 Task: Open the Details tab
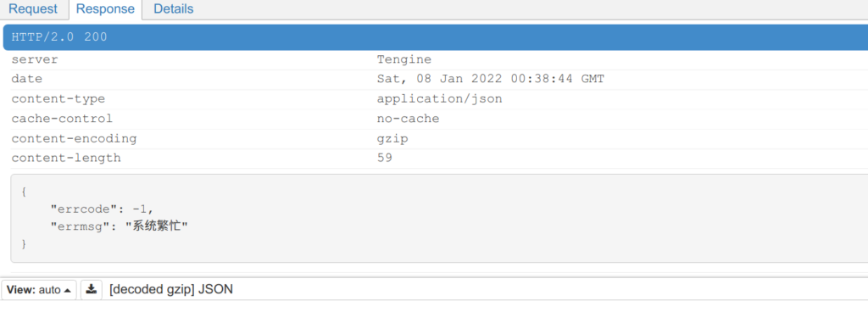tap(174, 8)
